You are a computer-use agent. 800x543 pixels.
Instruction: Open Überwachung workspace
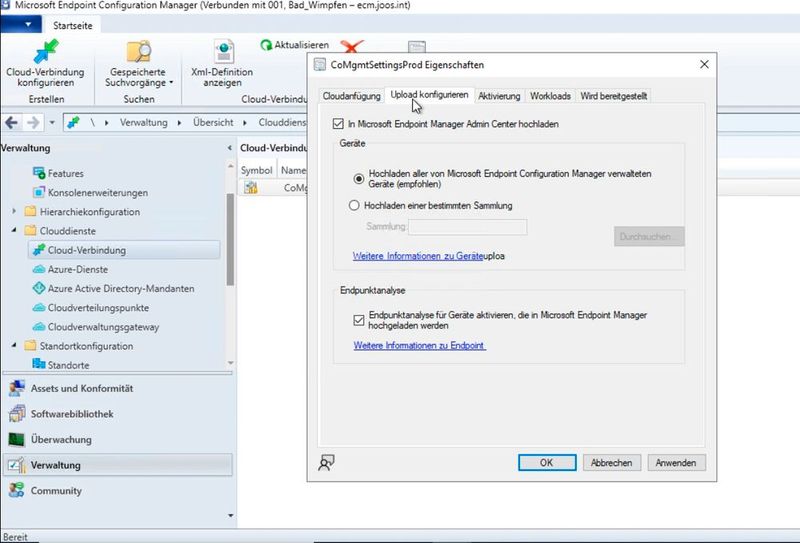click(117, 439)
